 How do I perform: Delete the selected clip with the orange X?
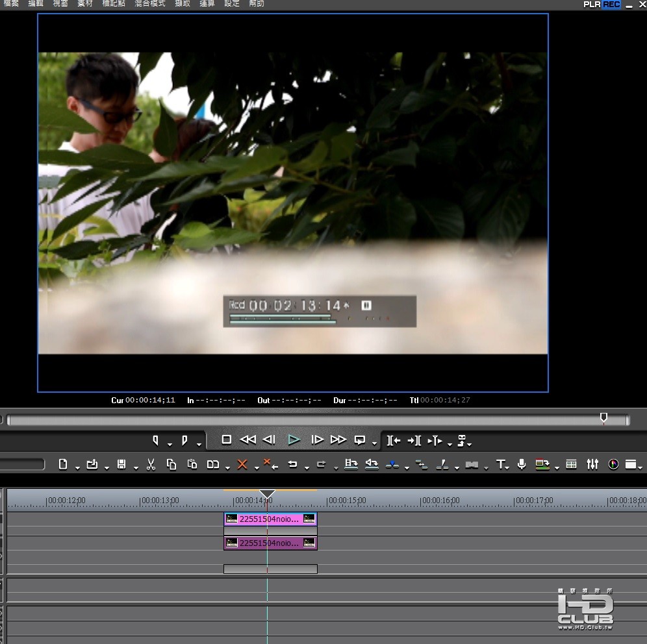(x=242, y=465)
